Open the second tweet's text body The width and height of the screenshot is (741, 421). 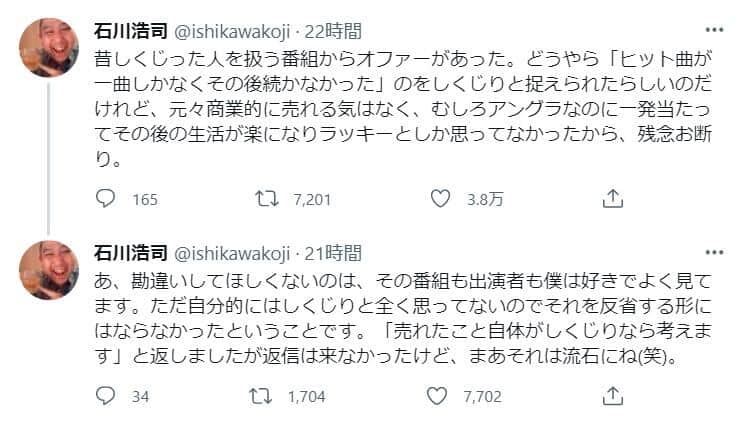coord(388,312)
